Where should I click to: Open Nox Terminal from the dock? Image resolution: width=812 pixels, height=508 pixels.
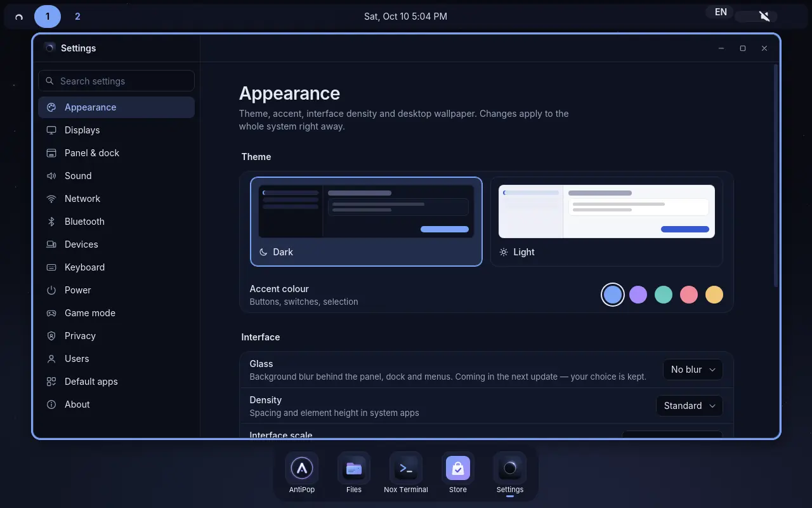(406, 469)
